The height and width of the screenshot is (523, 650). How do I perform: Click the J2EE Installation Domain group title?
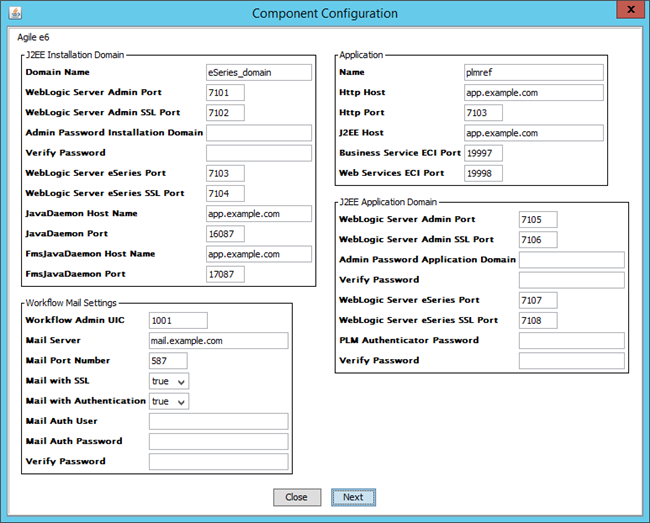75,55
